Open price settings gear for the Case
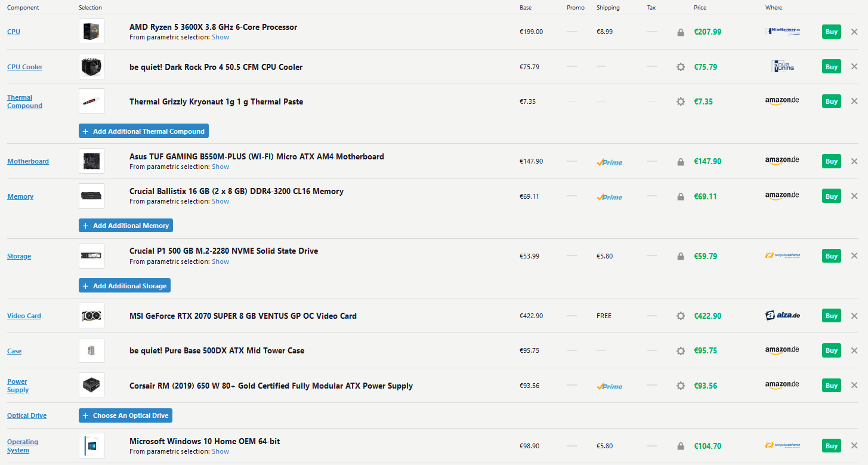The width and height of the screenshot is (868, 465). pos(681,350)
